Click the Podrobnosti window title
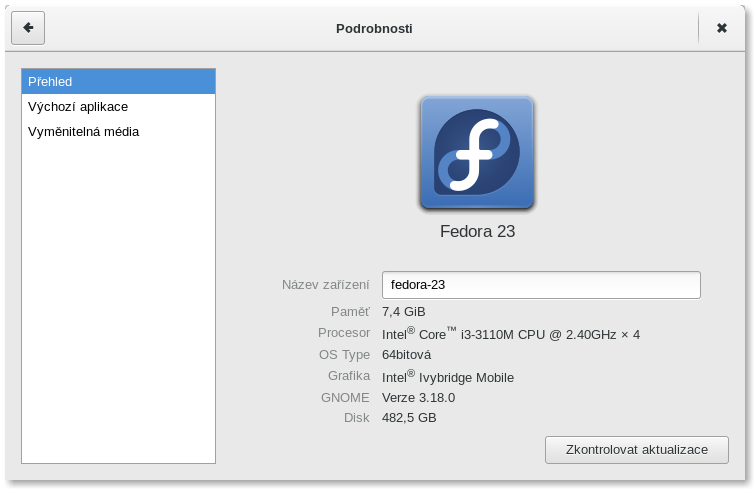The height and width of the screenshot is (489, 754). 374,28
